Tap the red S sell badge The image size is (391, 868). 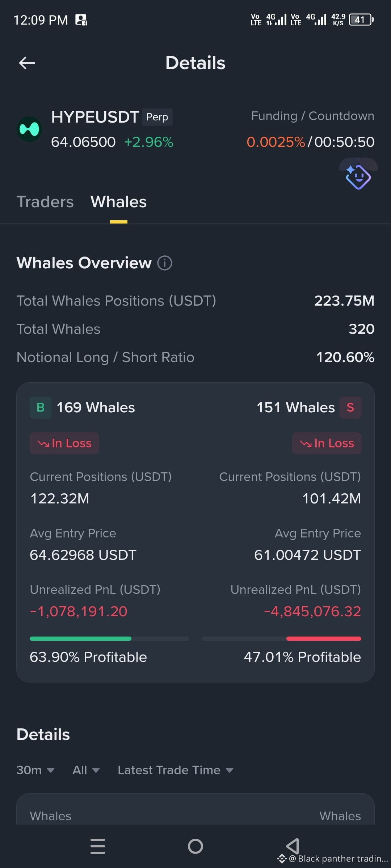pyautogui.click(x=350, y=408)
